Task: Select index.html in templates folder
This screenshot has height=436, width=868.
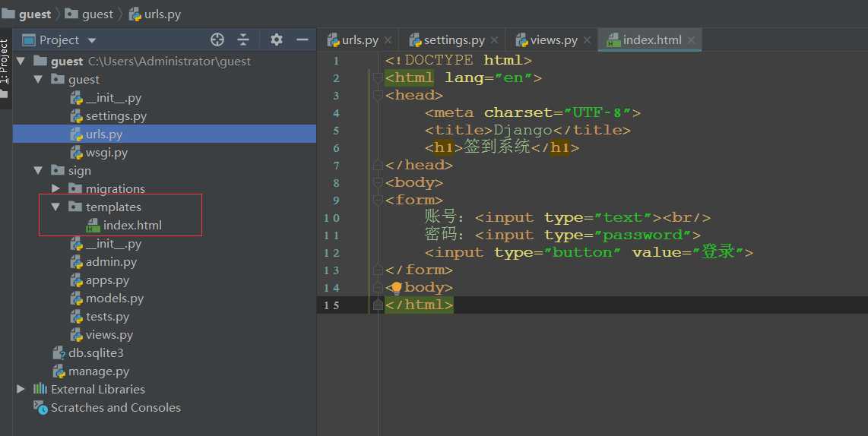Action: click(132, 225)
